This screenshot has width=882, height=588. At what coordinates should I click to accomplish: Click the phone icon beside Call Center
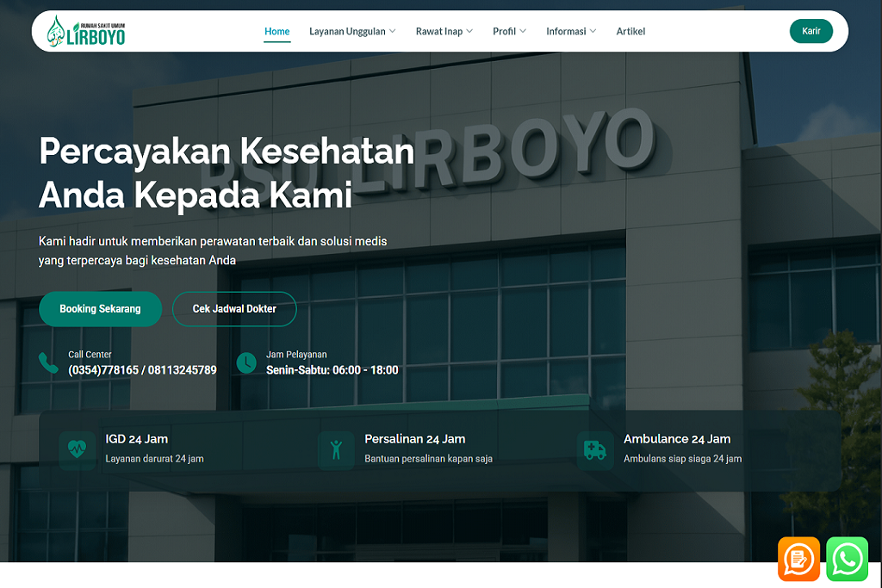pos(48,362)
